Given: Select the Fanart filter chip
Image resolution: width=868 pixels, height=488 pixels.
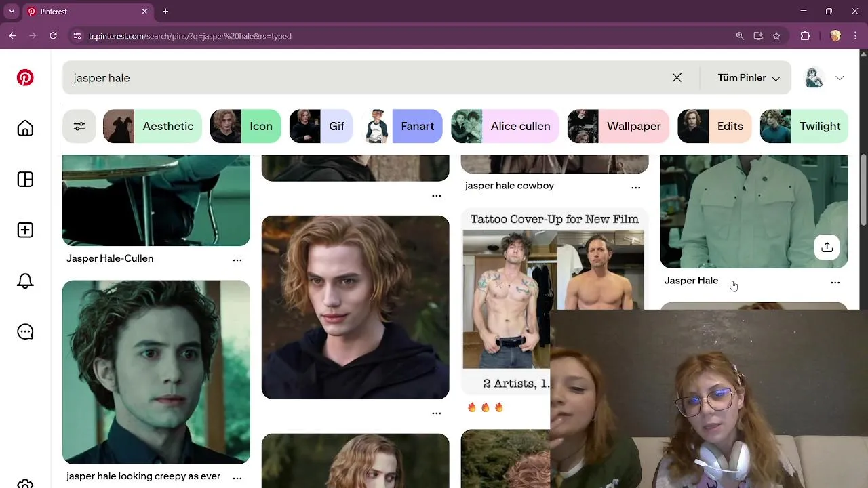Looking at the screenshot, I should (402, 126).
